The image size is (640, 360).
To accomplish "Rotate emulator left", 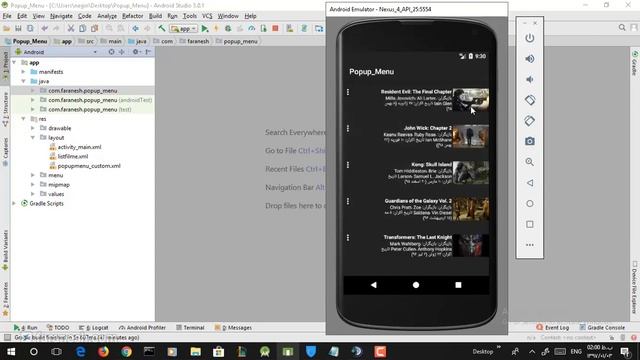I will point(529,100).
